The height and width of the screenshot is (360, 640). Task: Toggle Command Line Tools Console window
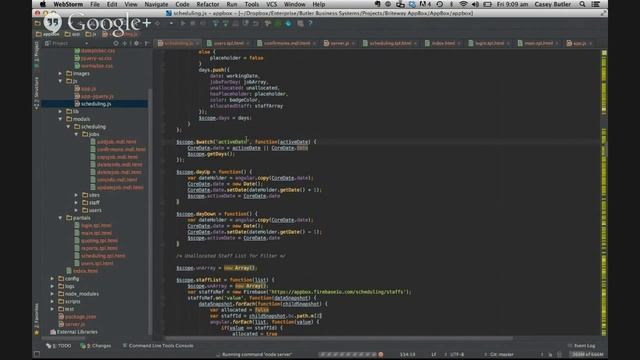coord(158,346)
